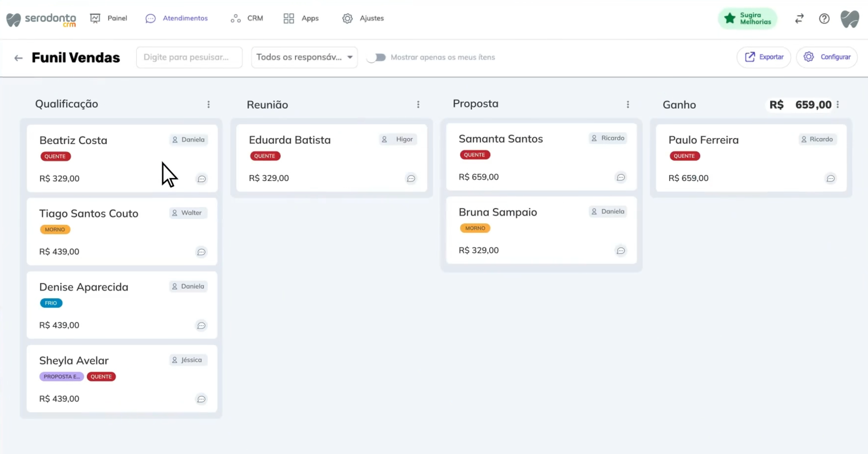Click FRIO tag on Denise Aparecida card
The image size is (868, 454).
tap(51, 303)
